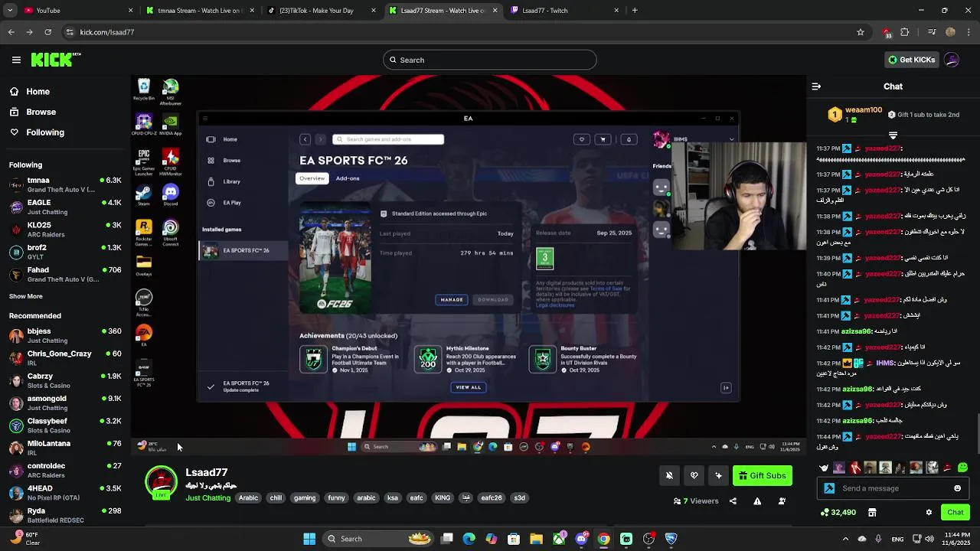The height and width of the screenshot is (551, 980).
Task: Open the Kick hamburger menu
Action: [16, 60]
